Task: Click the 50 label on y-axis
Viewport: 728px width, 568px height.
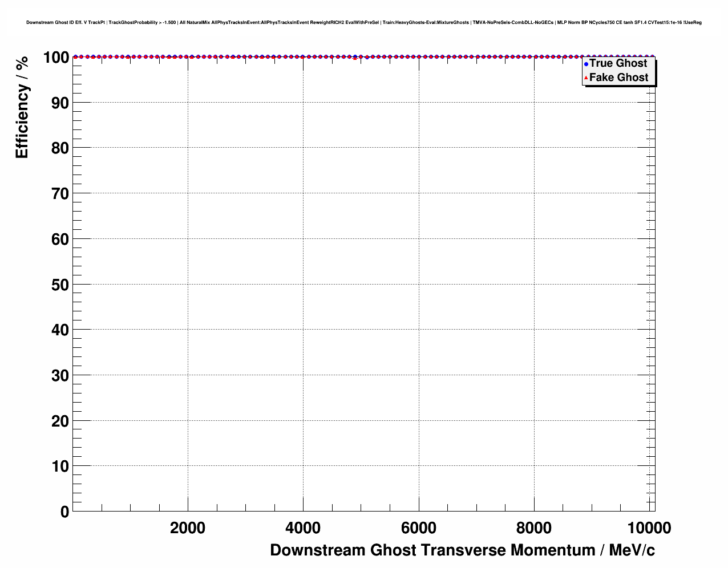Action: coord(60,285)
